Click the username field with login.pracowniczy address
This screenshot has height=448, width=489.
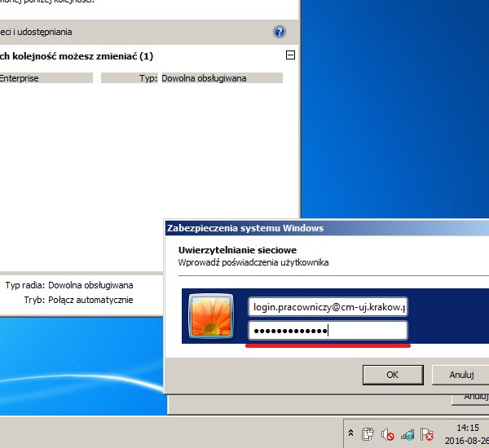point(328,307)
